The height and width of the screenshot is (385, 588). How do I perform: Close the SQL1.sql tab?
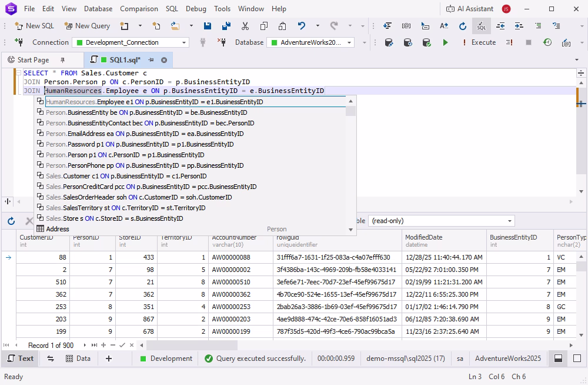click(164, 60)
